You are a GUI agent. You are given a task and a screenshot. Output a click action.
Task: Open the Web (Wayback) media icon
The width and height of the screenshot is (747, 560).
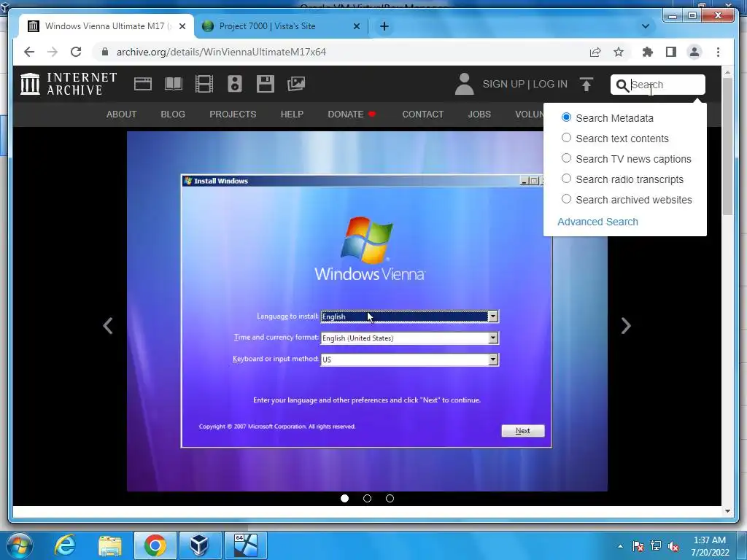pyautogui.click(x=143, y=84)
